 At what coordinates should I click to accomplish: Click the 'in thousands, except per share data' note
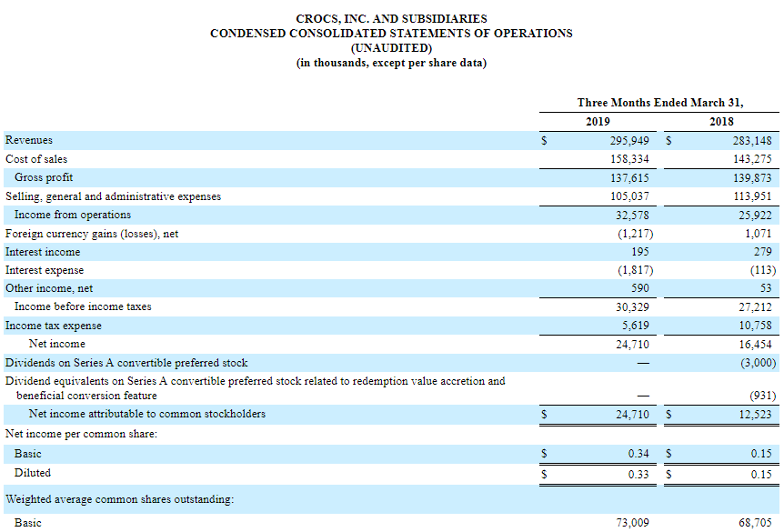coord(391,63)
